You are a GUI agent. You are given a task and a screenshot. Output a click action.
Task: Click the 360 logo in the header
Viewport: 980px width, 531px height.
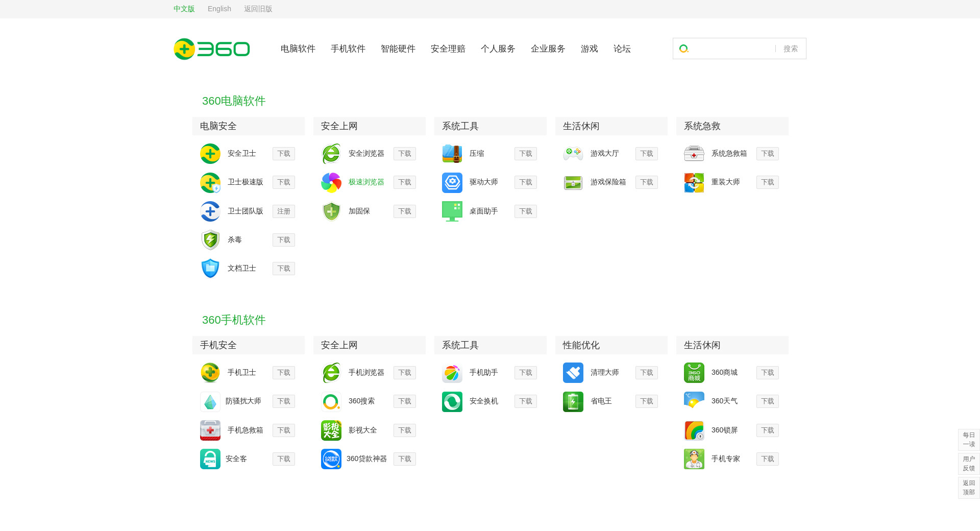coord(211,49)
